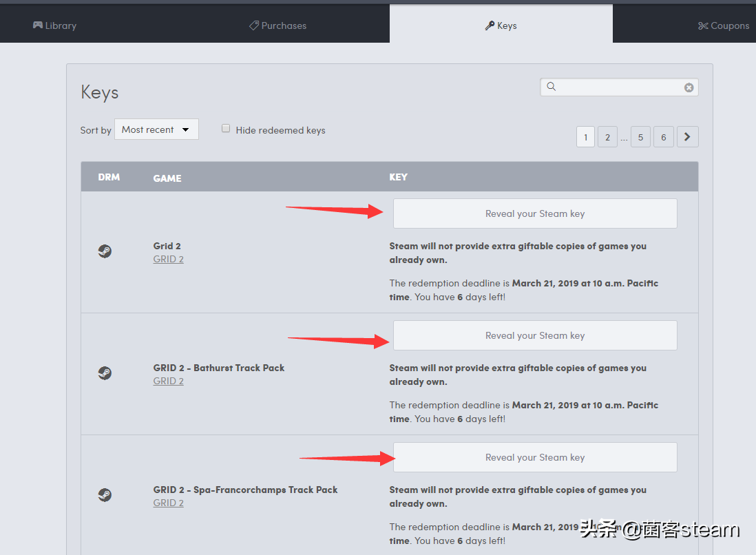Reveal Steam key for Bathurst Track Pack
The image size is (756, 555).
coord(534,335)
